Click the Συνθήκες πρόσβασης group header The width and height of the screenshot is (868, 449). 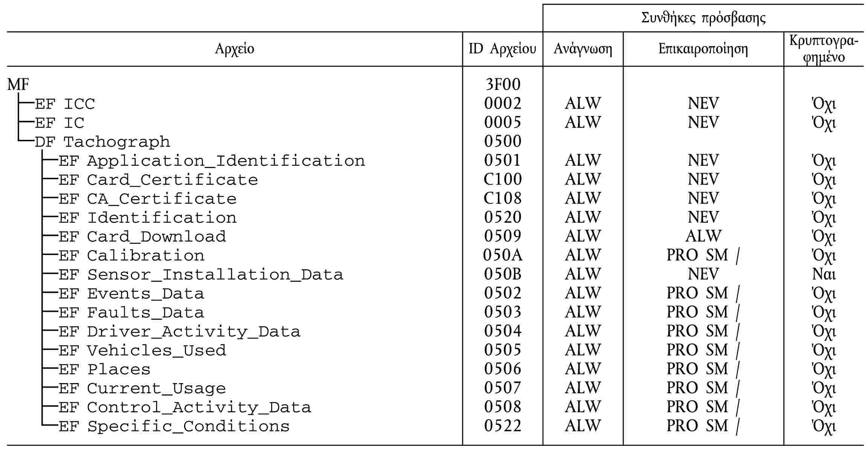click(703, 18)
